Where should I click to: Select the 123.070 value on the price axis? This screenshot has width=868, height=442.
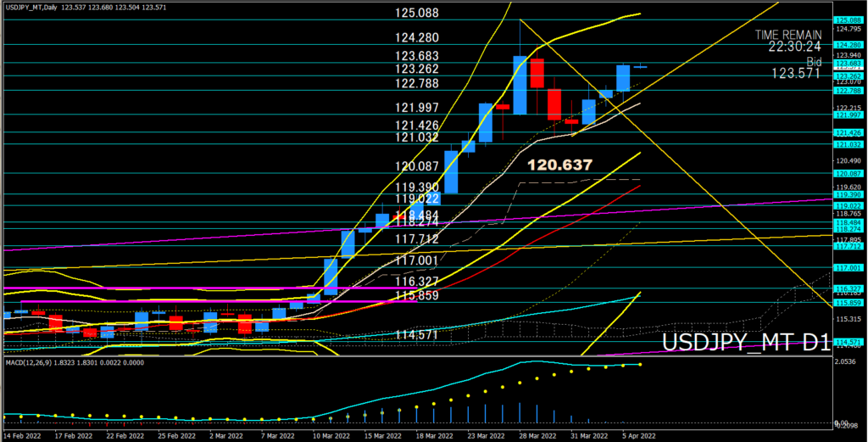(x=848, y=81)
